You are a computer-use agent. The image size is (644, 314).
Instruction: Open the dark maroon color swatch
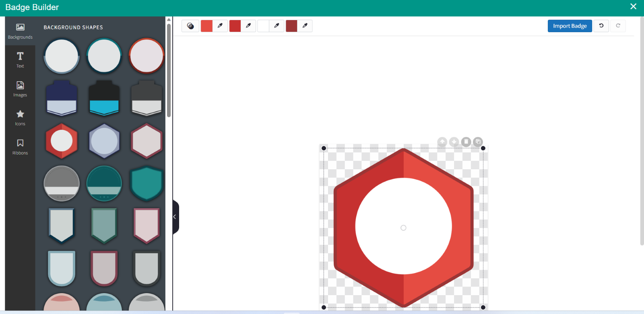click(291, 26)
